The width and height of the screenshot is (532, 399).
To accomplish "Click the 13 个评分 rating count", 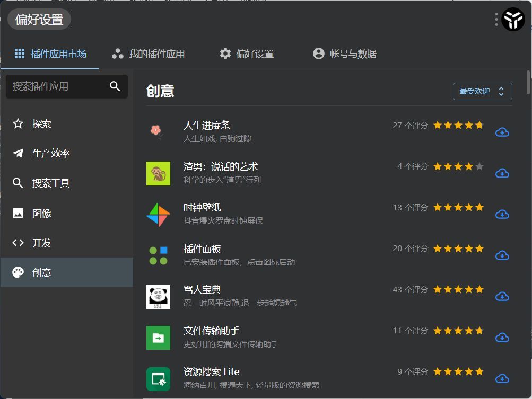I will tap(410, 208).
